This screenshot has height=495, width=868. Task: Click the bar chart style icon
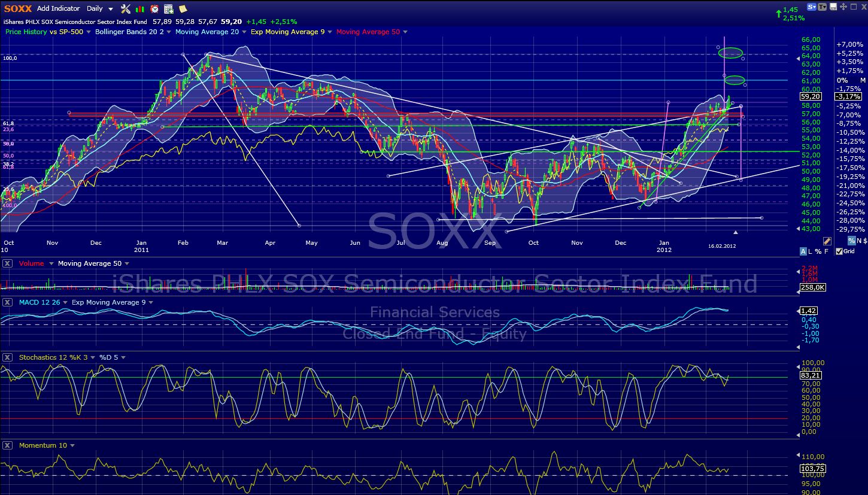(140, 9)
